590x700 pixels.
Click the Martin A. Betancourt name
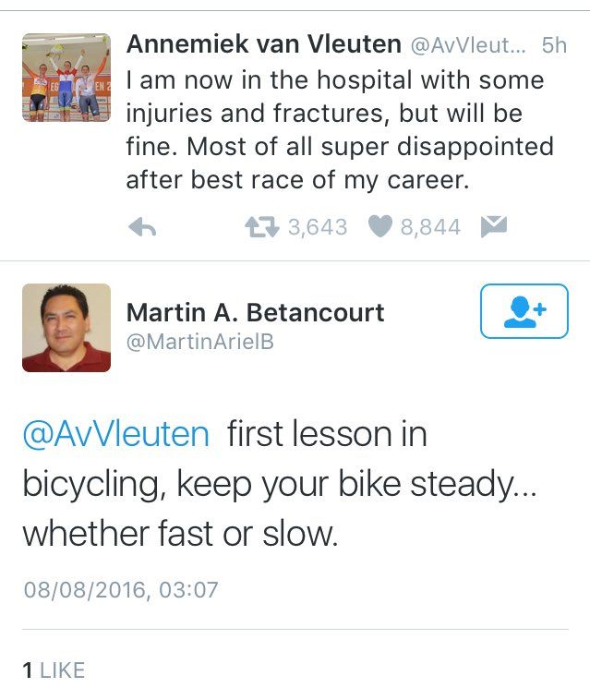(255, 313)
